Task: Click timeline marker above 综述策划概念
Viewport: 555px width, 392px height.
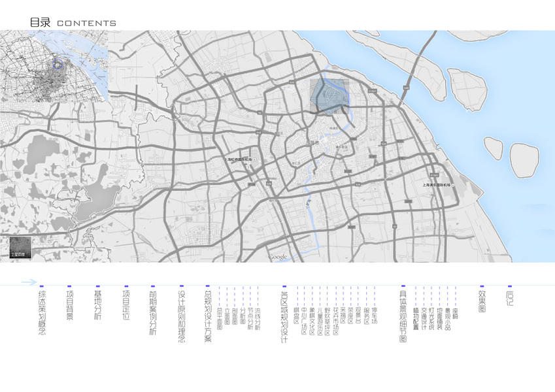Action: point(41,286)
